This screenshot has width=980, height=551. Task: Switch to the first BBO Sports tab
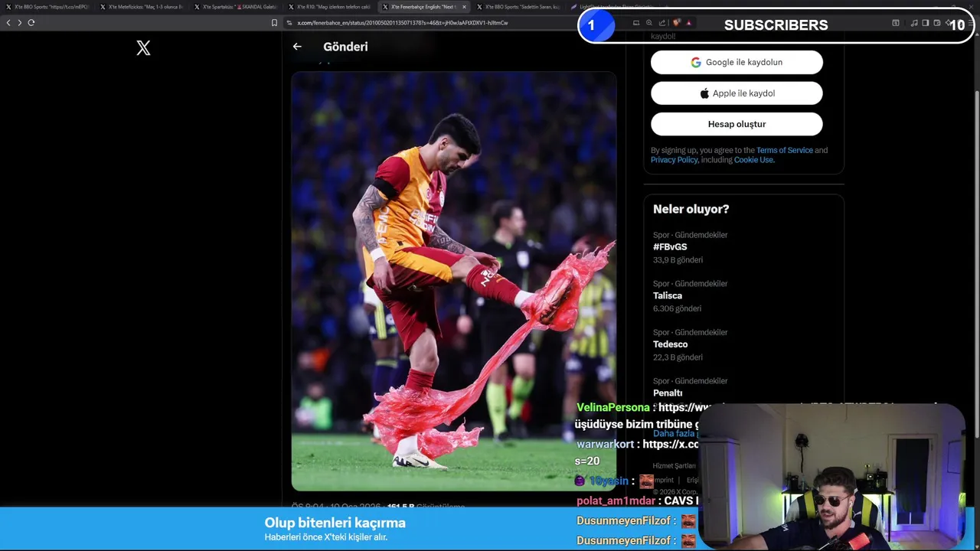point(47,7)
